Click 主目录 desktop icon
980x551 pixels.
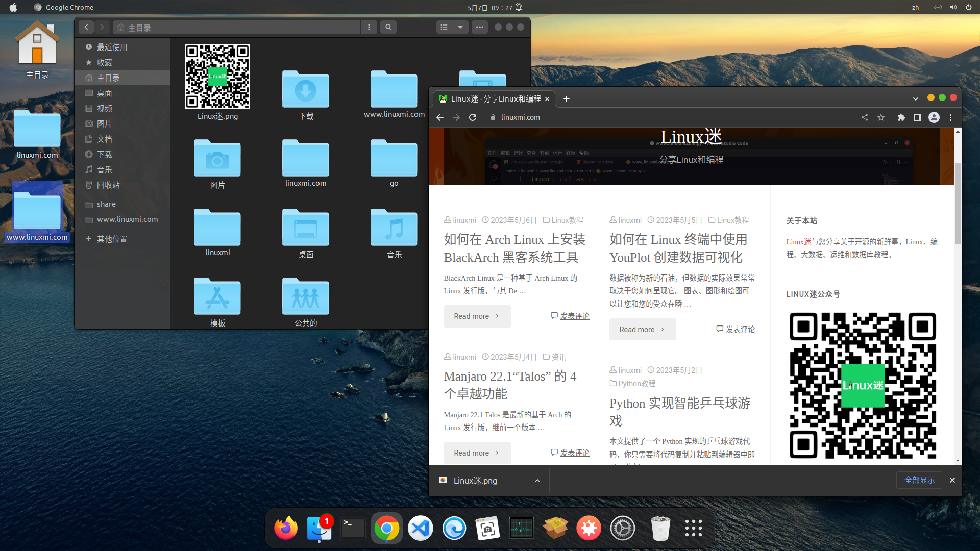click(37, 50)
